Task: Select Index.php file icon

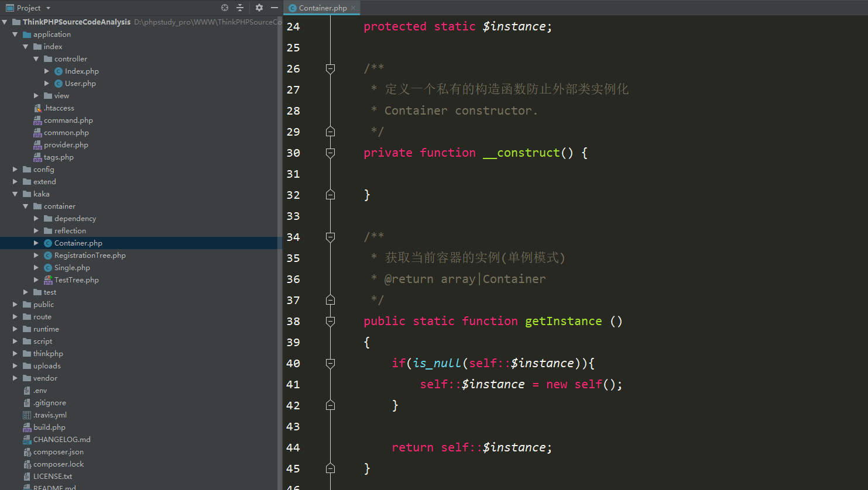Action: [59, 71]
